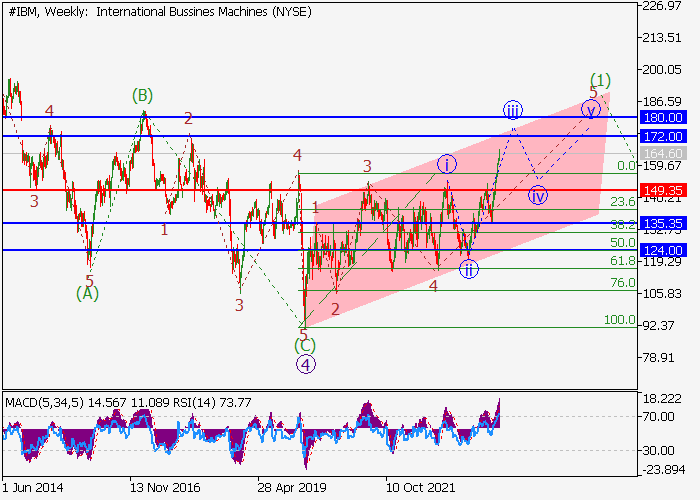Click the green (C) wave label
This screenshot has height=500, width=700.
point(305,346)
